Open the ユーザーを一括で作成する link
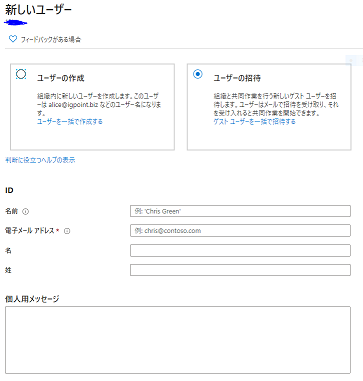This screenshot has width=363, height=381. 70,121
